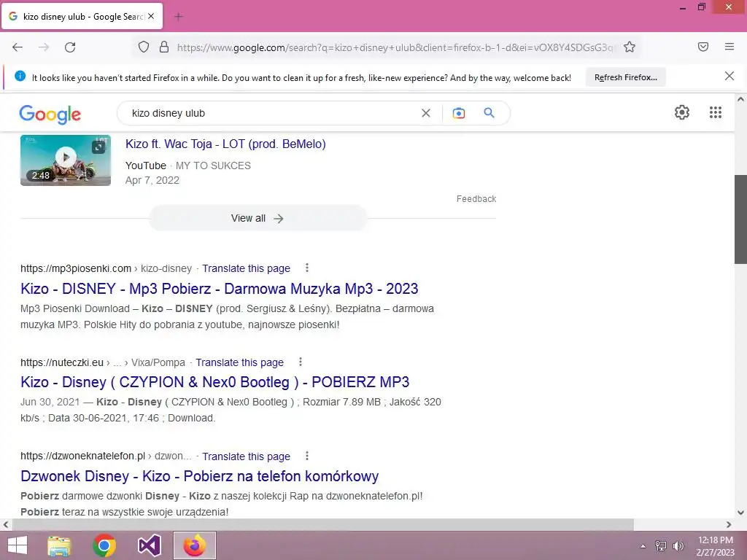Close the kizo disney ulub tab
The height and width of the screenshot is (560, 747).
click(x=151, y=16)
